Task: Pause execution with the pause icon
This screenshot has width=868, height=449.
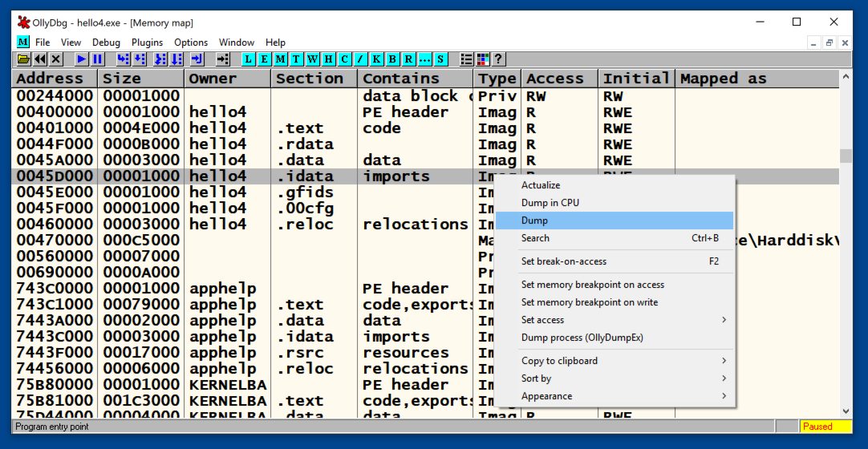Action: pos(98,59)
